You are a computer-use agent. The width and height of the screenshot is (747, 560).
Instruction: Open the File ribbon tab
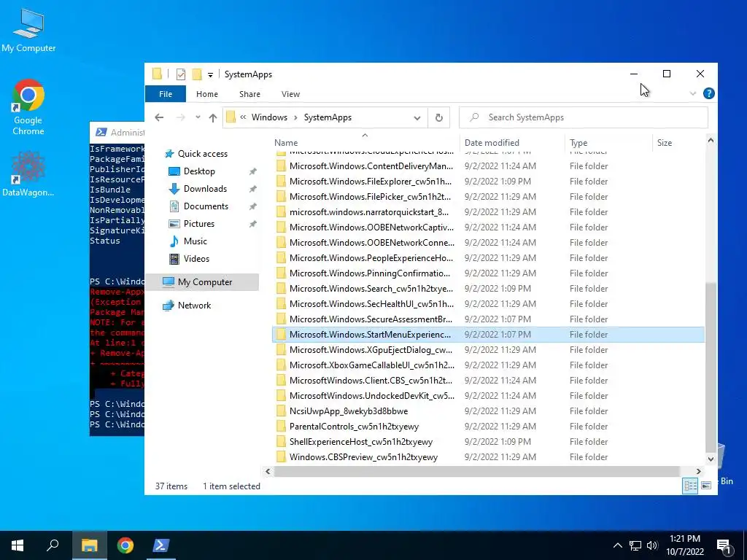click(166, 94)
